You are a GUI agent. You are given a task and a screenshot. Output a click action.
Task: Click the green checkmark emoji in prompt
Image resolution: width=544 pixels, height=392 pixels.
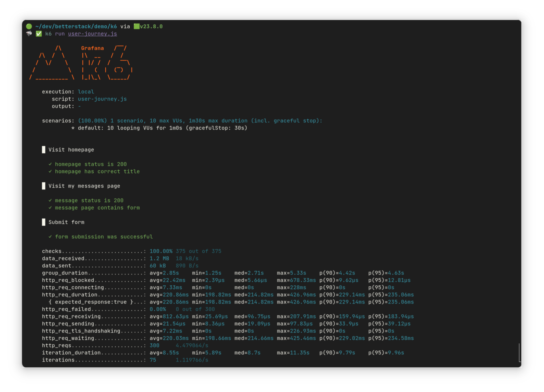[39, 34]
